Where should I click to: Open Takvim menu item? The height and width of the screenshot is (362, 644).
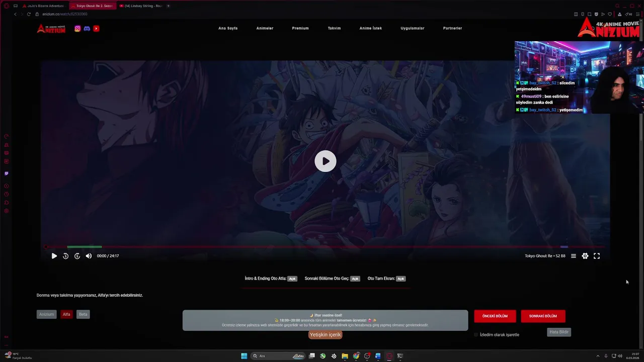334,28
